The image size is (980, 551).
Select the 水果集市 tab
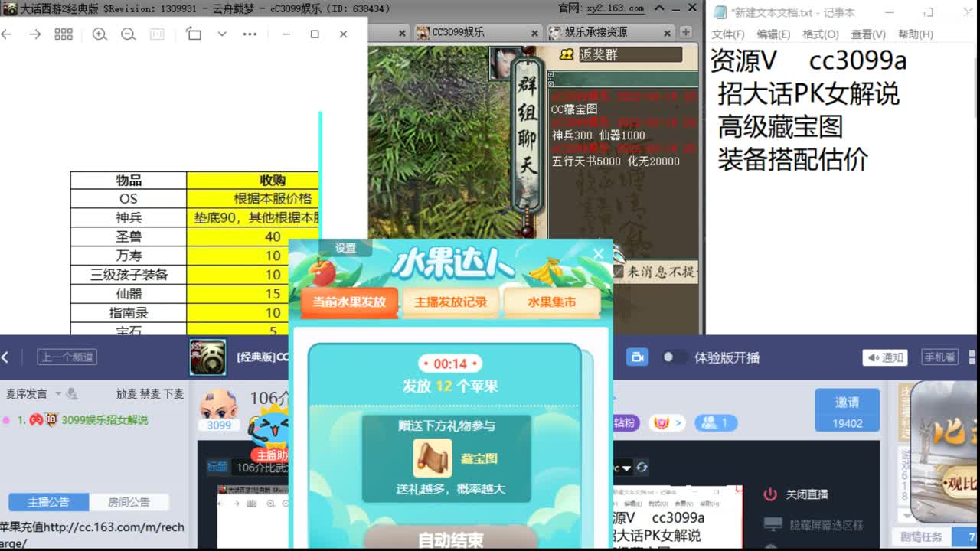pyautogui.click(x=551, y=302)
